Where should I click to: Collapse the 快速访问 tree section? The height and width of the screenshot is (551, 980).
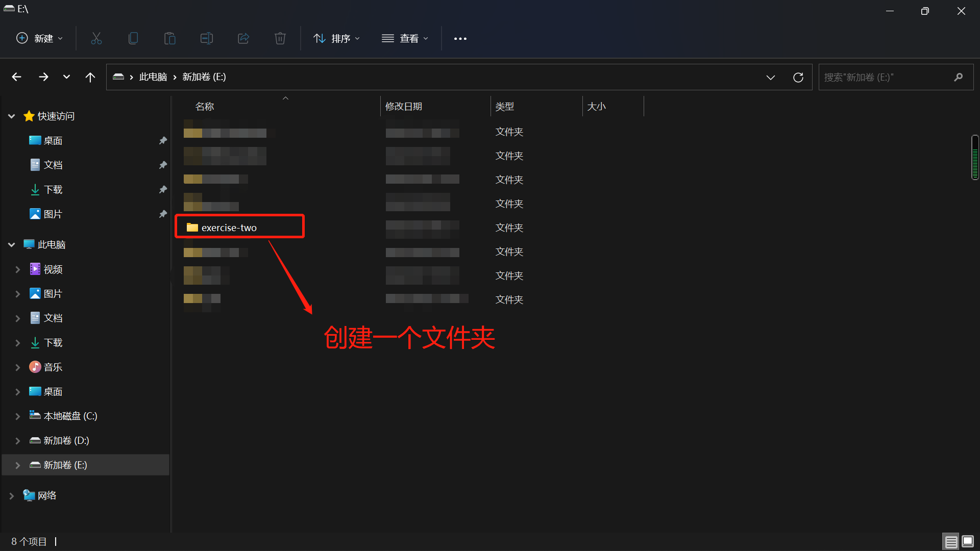click(12, 116)
